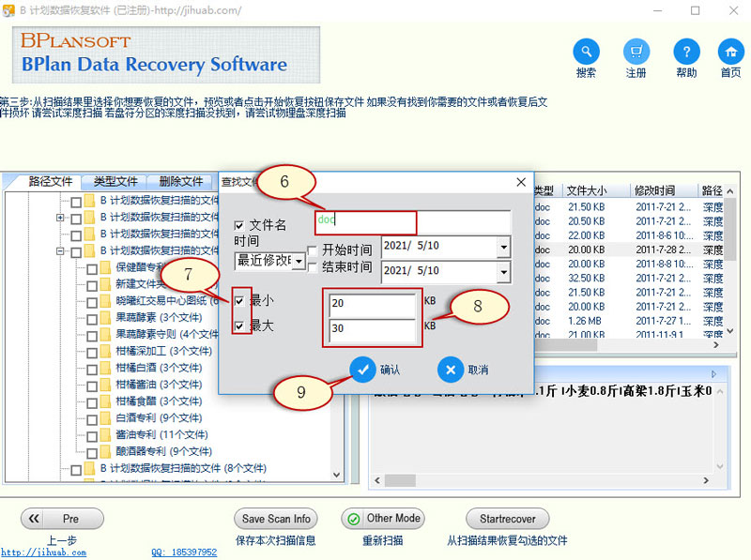Select B计划数据恢复扫描的文件 (8个文件) folder
Viewport: 751px width, 560px height.
[183, 469]
